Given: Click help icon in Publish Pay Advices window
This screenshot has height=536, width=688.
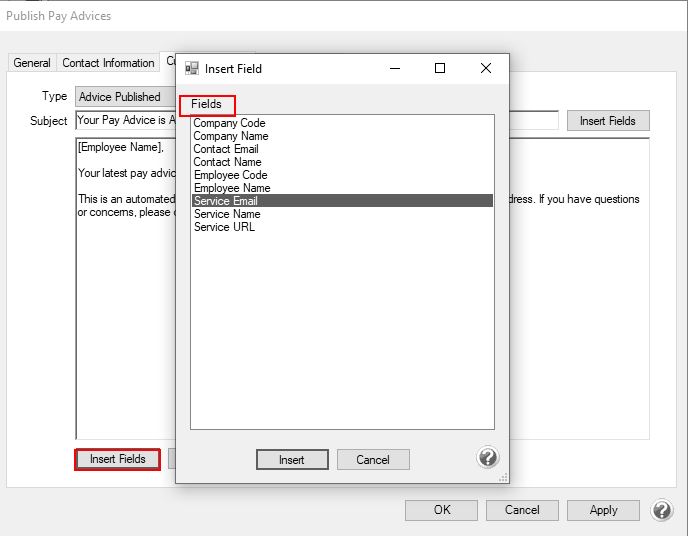Looking at the screenshot, I should (662, 510).
